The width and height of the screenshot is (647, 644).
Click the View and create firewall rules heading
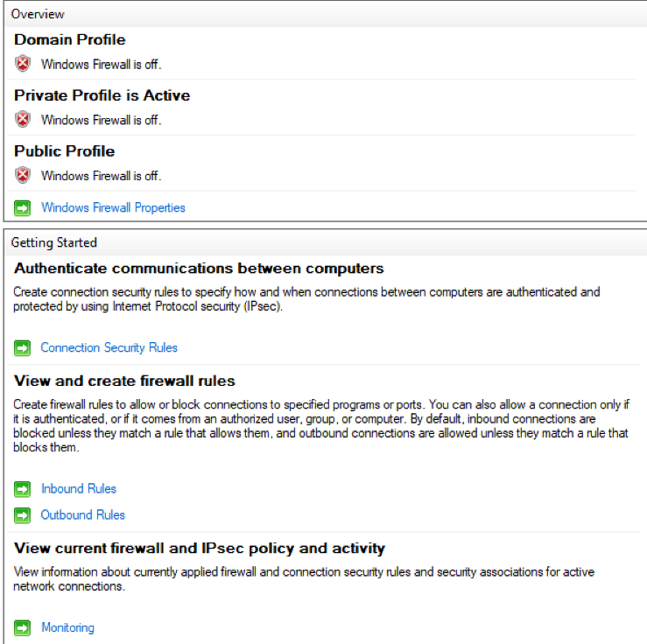(x=124, y=381)
